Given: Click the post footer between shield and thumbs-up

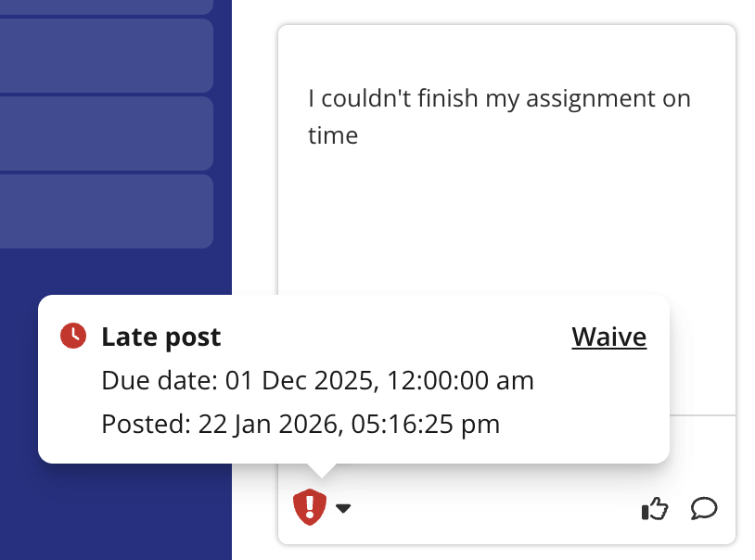Looking at the screenshot, I should pyautogui.click(x=492, y=508).
